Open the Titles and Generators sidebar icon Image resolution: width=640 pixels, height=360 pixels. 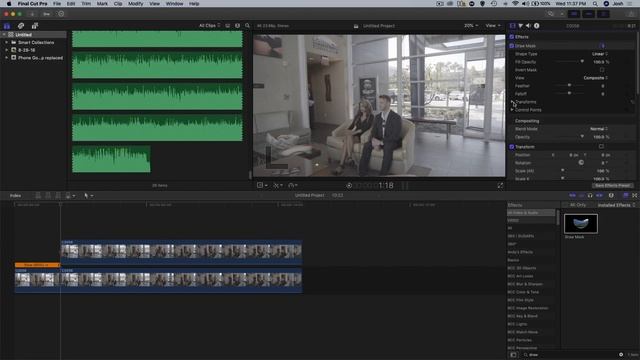click(35, 26)
